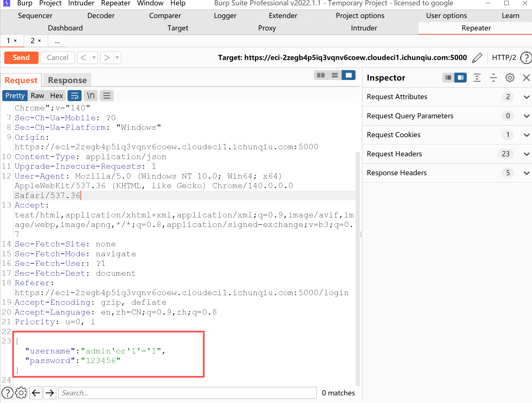Toggle word wrap in request editor
This screenshot has height=403, width=532.
point(75,96)
